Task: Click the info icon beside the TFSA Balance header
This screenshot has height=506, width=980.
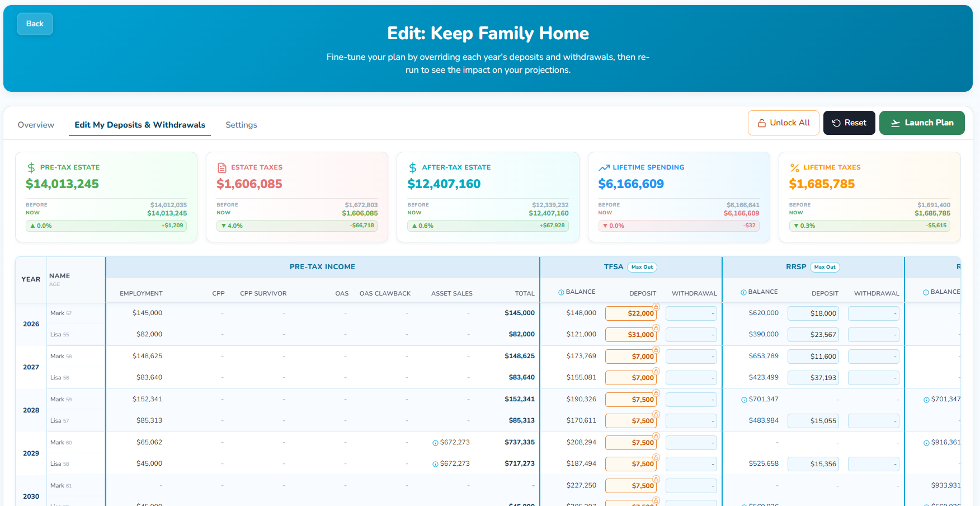Action: tap(561, 292)
